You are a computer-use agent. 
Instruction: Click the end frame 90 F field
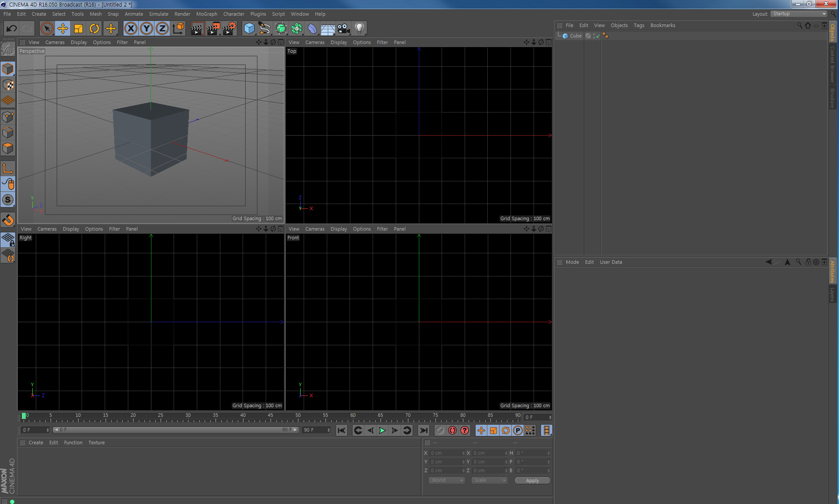pyautogui.click(x=317, y=430)
